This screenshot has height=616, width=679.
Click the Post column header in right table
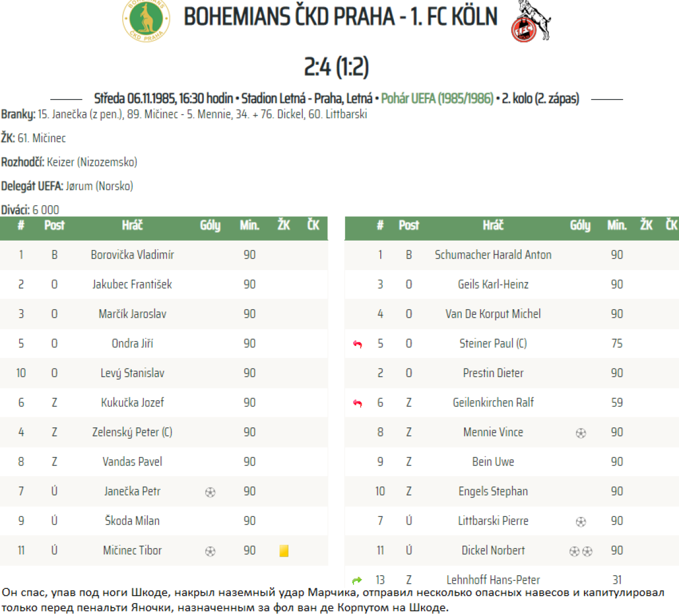(x=409, y=225)
